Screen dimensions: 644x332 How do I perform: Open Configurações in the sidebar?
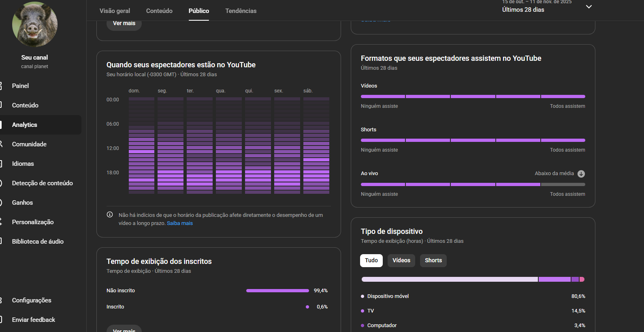32,300
